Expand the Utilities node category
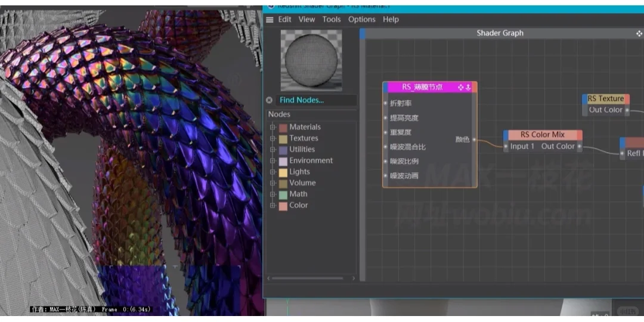This screenshot has width=644, height=322. [x=273, y=150]
